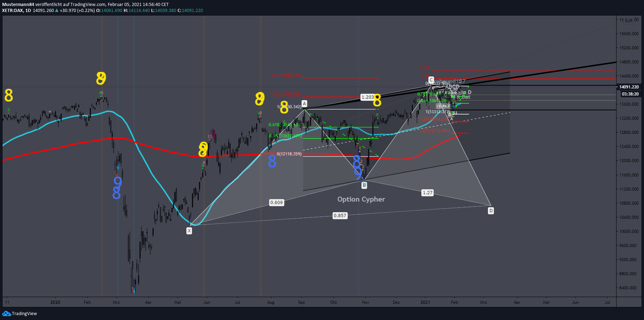Click the 1(13312.377) Fibonacci label
644x320 pixels.
[x=438, y=112]
